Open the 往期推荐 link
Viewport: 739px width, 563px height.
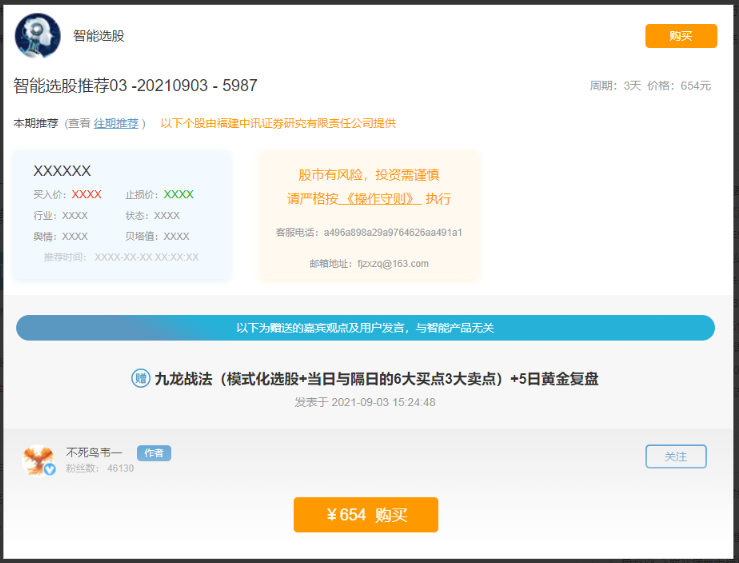click(116, 123)
